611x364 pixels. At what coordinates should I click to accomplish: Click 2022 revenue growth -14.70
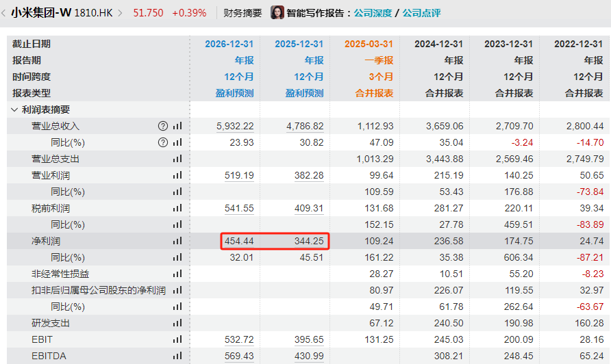tap(590, 142)
